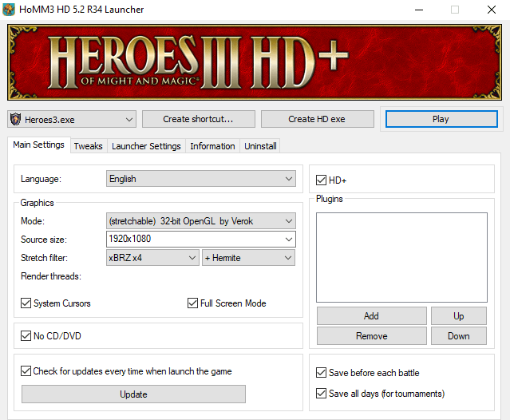510x420 pixels.
Task: Click the Create shortcut... button
Action: 199,119
